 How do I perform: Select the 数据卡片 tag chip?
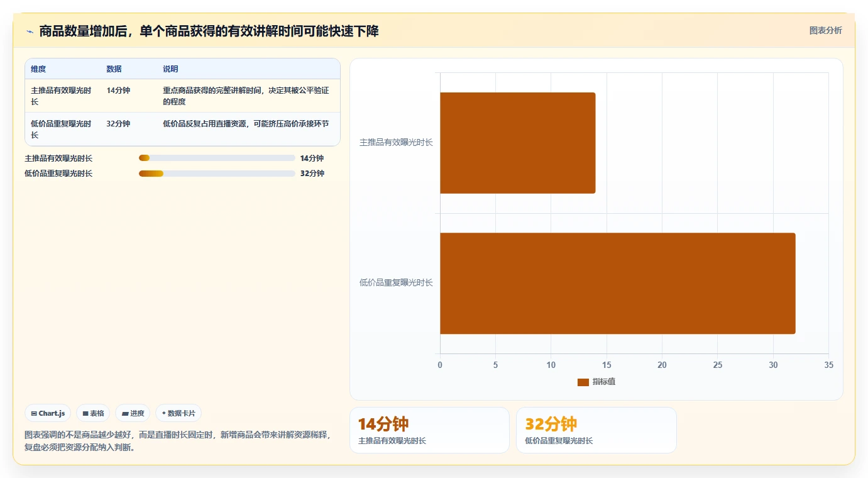coord(179,413)
